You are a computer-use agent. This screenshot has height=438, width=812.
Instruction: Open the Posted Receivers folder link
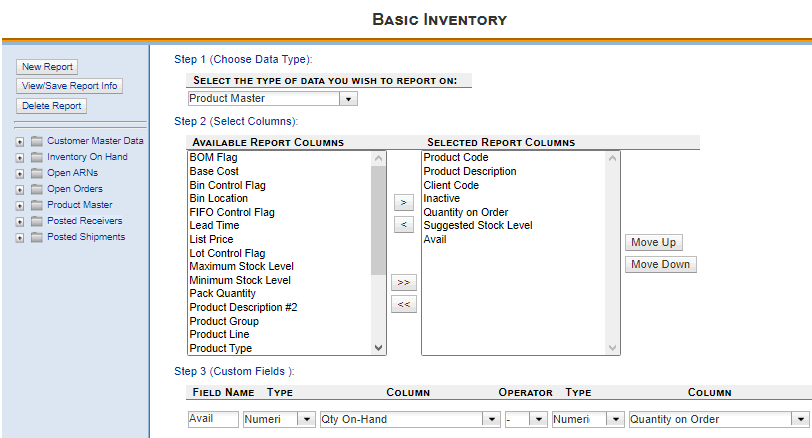(85, 221)
